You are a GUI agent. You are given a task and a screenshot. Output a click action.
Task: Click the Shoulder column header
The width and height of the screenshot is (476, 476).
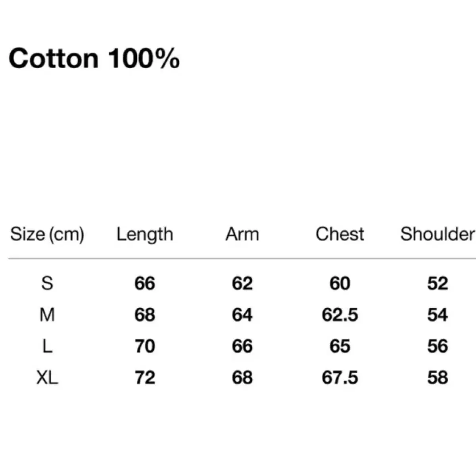click(437, 234)
